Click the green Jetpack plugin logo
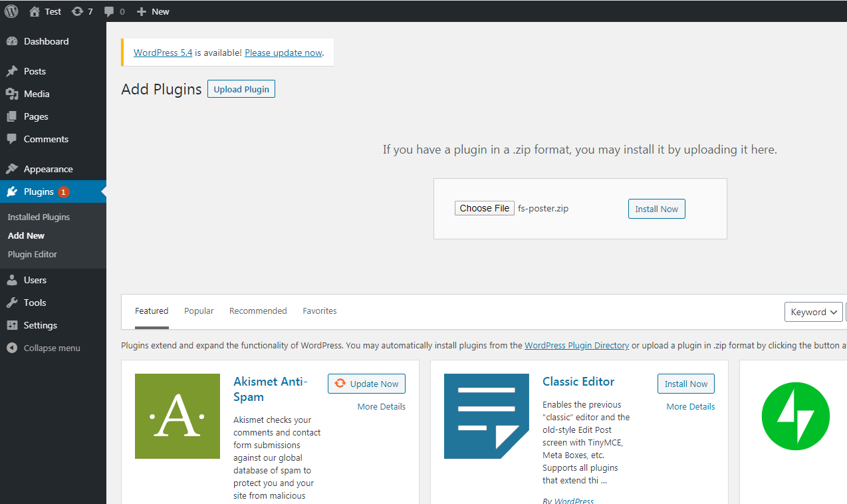The image size is (847, 504). point(796,416)
